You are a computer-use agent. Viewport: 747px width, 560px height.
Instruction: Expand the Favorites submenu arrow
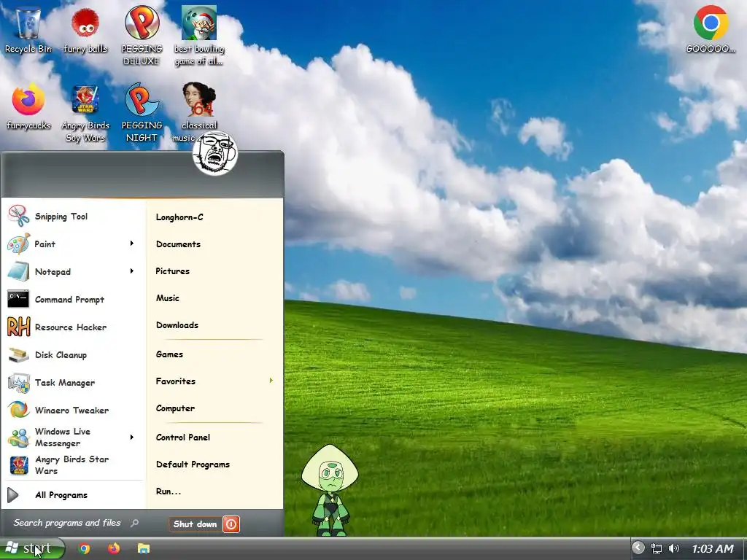click(271, 381)
